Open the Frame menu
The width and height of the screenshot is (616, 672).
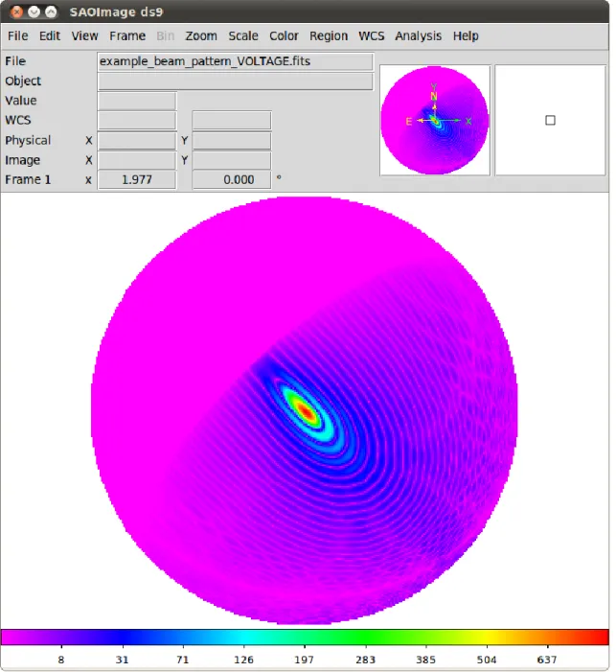pos(127,36)
